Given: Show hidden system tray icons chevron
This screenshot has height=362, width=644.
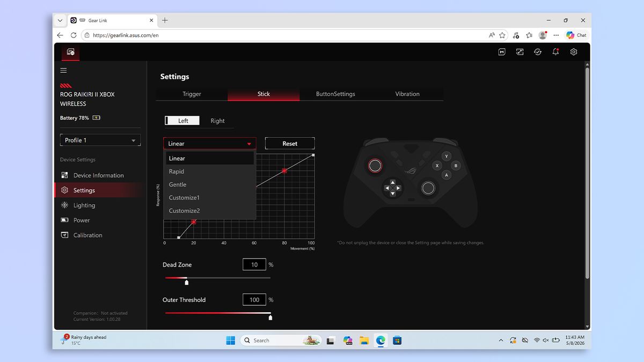Looking at the screenshot, I should coord(501,341).
